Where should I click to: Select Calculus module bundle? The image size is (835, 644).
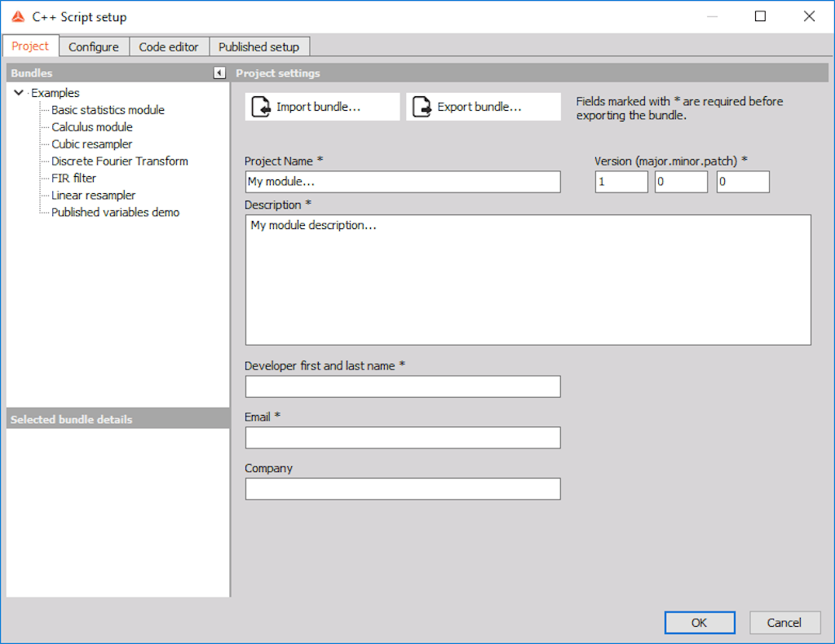coord(92,127)
